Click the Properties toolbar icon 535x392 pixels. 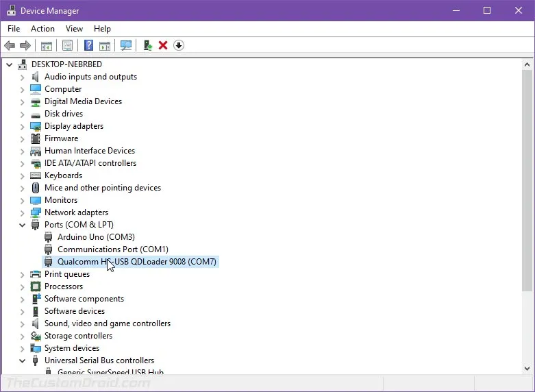click(x=67, y=46)
